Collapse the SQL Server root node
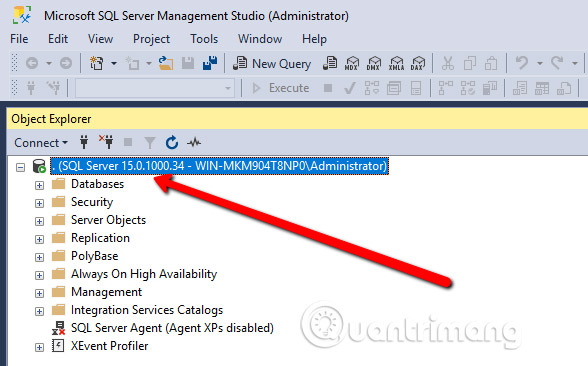 [21, 167]
